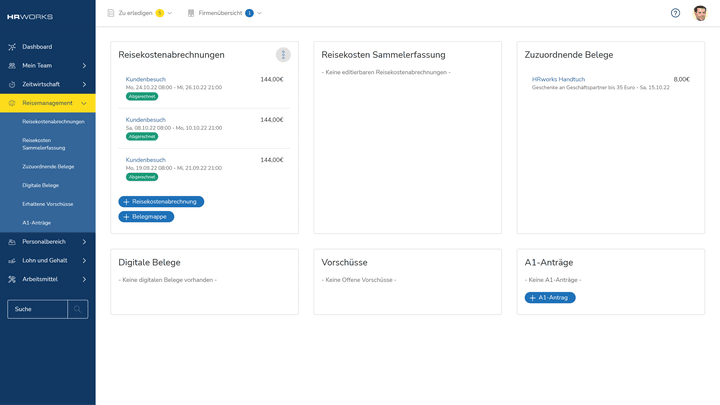Click the Mein Team menu label
720x405 pixels.
[x=37, y=66]
